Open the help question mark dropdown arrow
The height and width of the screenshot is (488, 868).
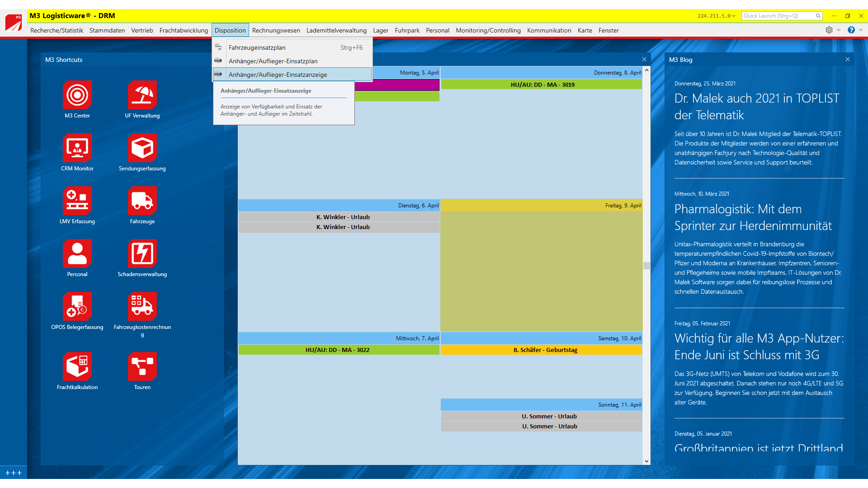coord(861,30)
